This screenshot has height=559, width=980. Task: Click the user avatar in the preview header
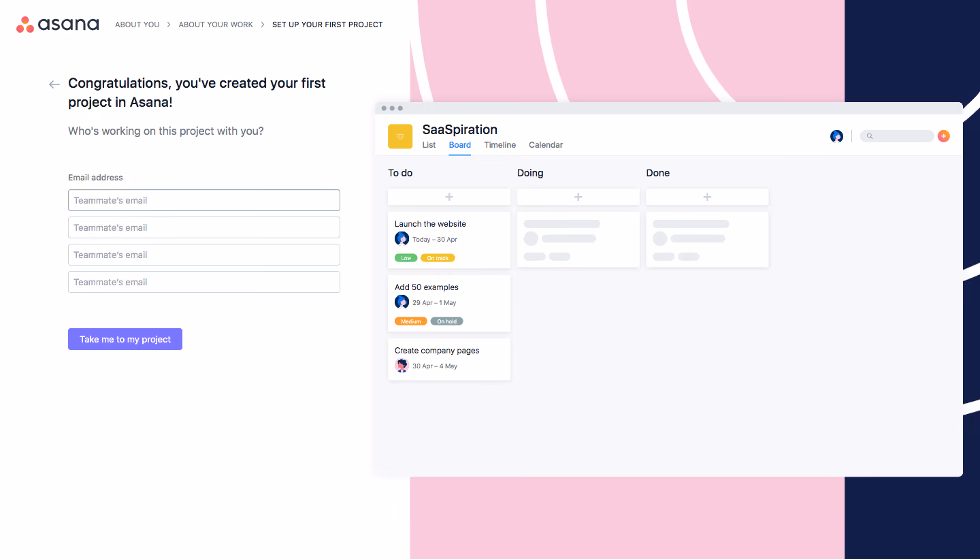tap(837, 136)
